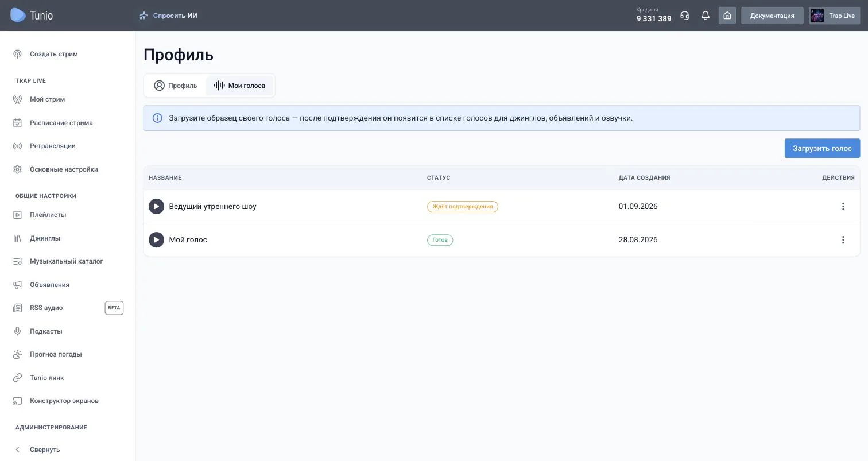Go to home via the house icon
The image size is (868, 461).
pyautogui.click(x=727, y=16)
